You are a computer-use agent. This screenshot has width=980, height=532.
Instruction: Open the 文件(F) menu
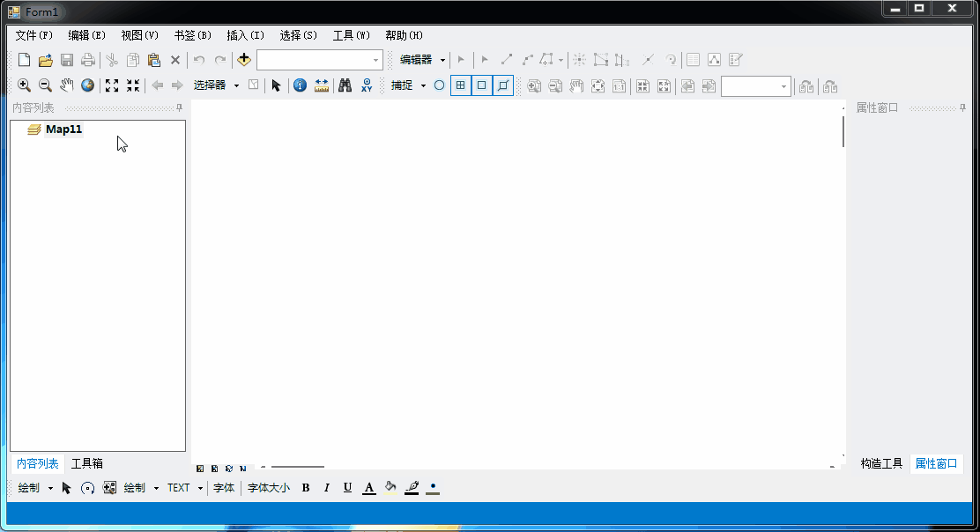[33, 35]
